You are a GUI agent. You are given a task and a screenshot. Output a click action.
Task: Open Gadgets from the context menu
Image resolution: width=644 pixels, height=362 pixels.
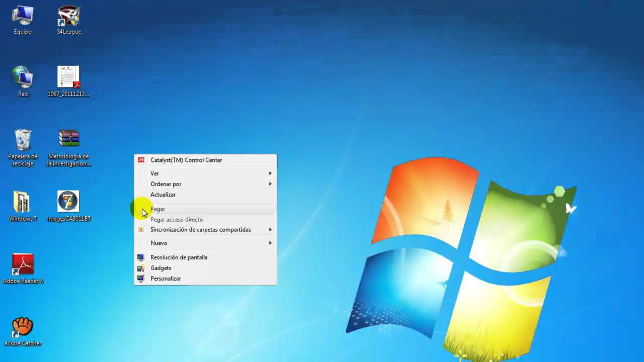click(x=205, y=268)
